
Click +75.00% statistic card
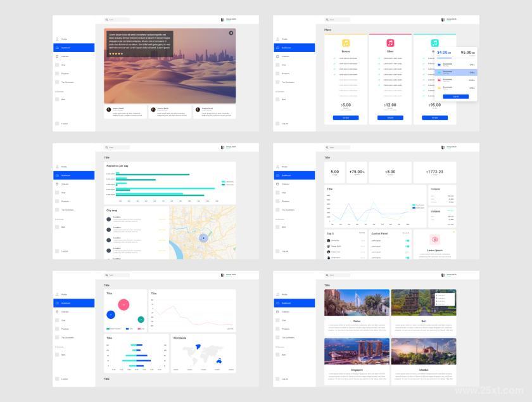tap(357, 172)
